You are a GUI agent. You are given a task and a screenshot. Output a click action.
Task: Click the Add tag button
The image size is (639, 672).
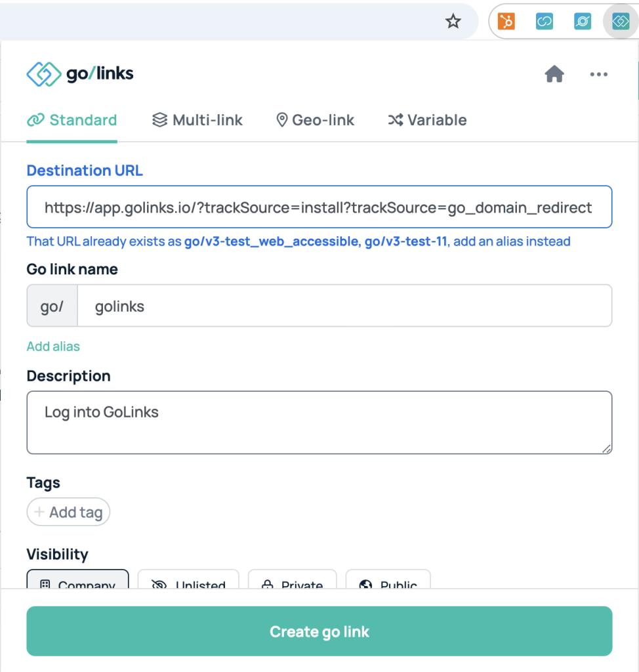tap(68, 512)
